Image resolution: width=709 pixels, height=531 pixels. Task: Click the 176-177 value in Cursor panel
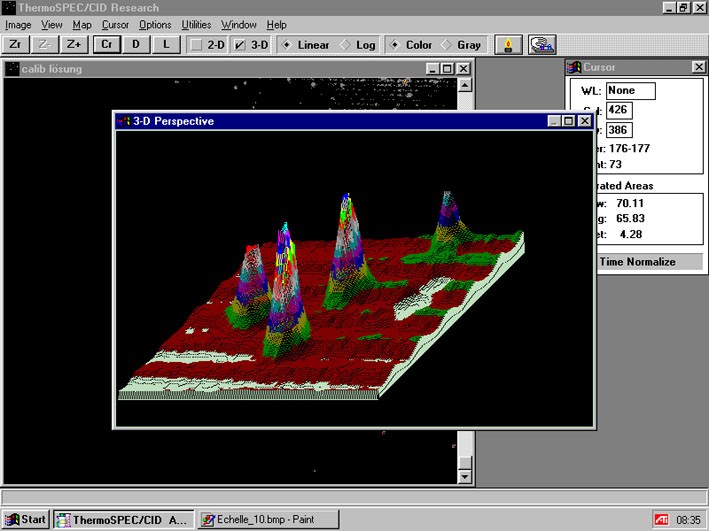[x=629, y=148]
